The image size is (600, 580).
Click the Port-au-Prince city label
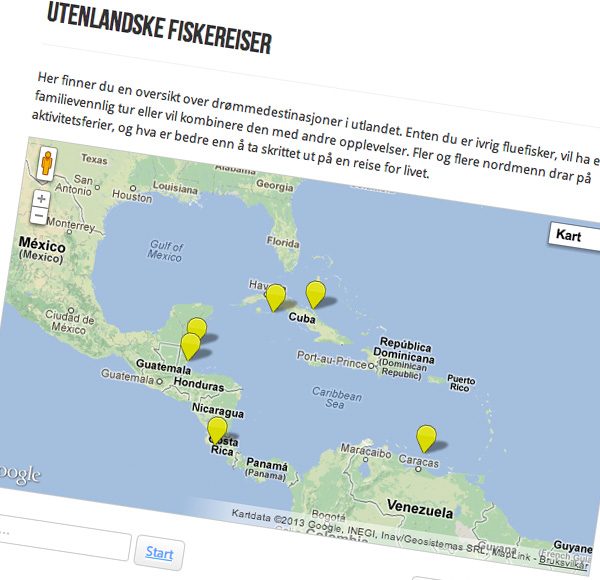click(332, 360)
